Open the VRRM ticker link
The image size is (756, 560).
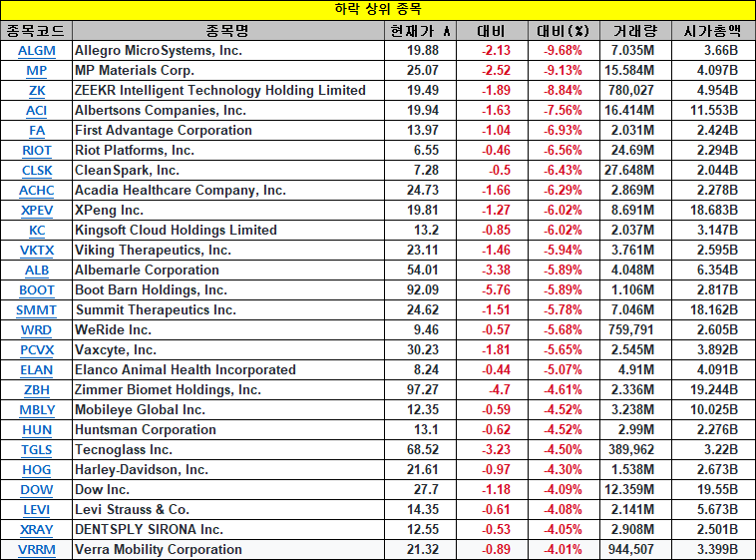tap(37, 549)
